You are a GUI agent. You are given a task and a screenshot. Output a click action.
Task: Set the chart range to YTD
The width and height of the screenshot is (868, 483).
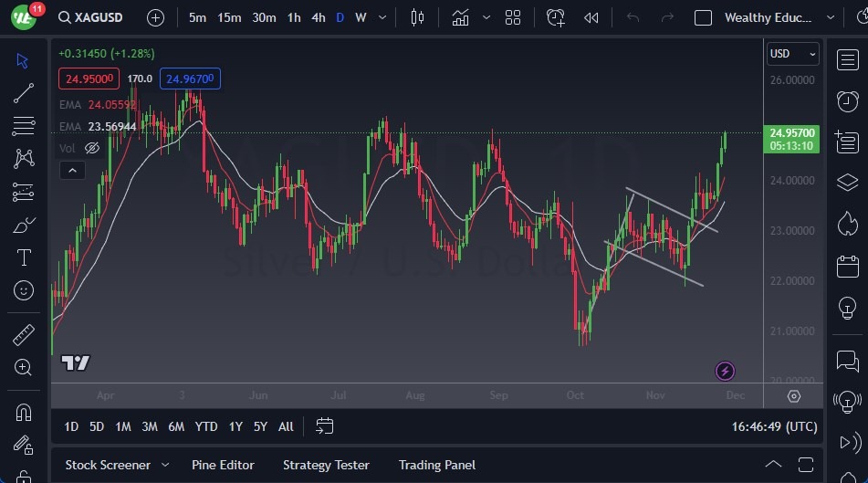click(x=206, y=426)
